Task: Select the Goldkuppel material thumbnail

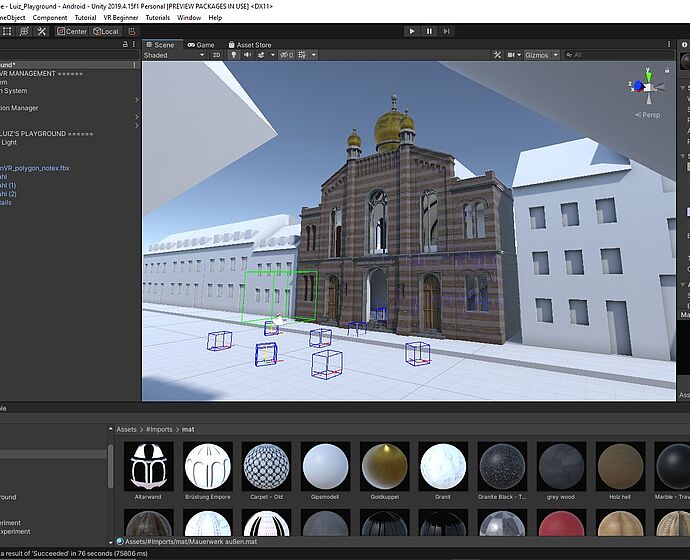Action: 384,466
